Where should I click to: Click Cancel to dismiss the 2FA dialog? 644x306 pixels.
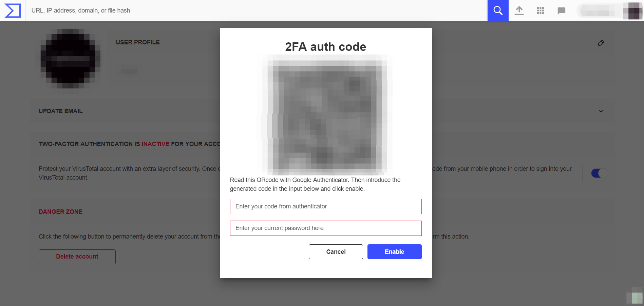tap(336, 251)
